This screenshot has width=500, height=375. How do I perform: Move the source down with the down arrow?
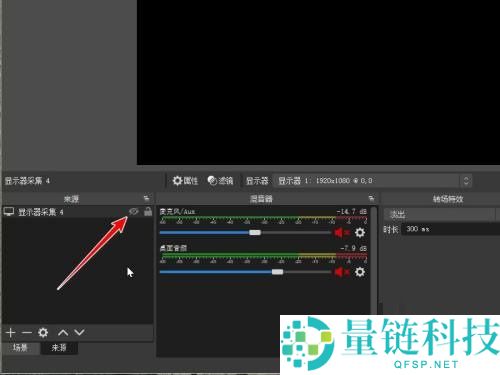coord(79,332)
